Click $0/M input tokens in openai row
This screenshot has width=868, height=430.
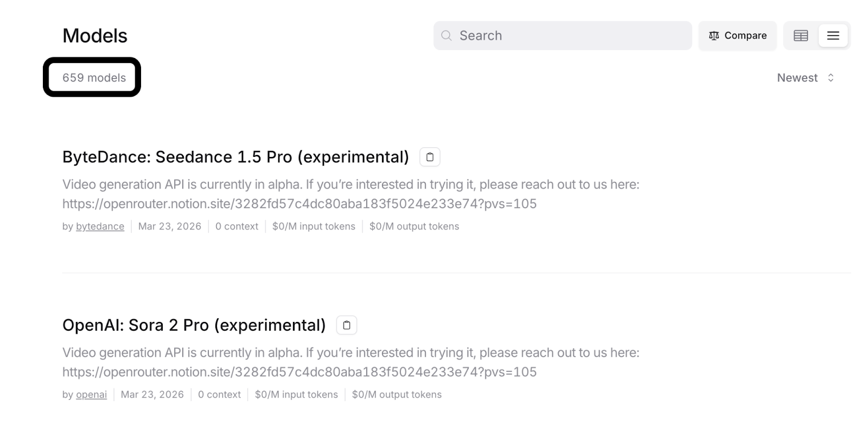point(296,395)
